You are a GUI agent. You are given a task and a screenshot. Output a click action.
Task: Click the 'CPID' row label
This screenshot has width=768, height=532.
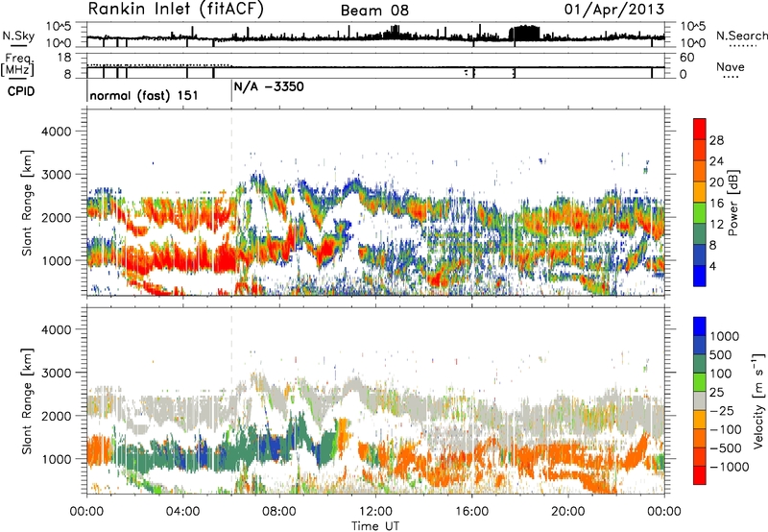tap(20, 91)
